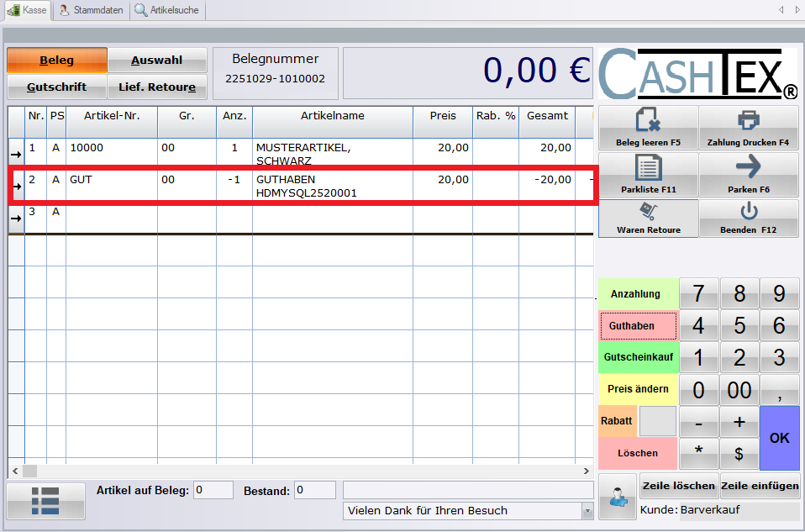Image resolution: width=805 pixels, height=532 pixels.
Task: Toggle the Lief. Retoure mode
Action: pos(157,87)
